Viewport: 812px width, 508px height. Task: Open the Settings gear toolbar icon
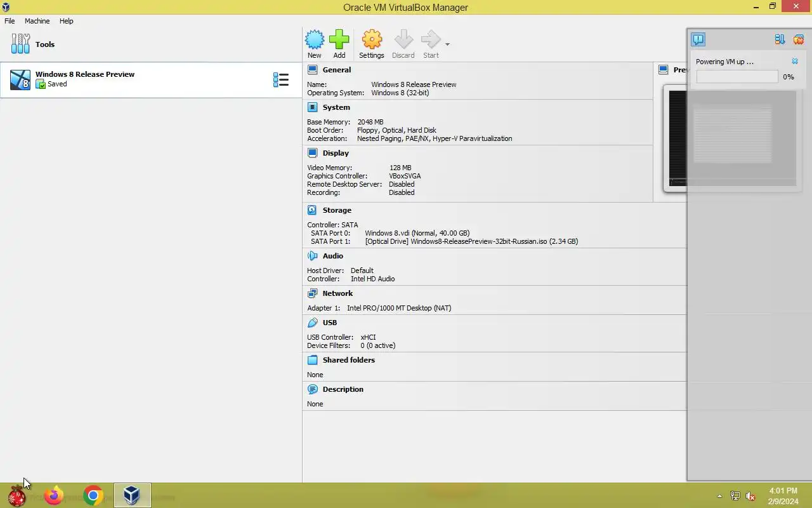tap(372, 39)
